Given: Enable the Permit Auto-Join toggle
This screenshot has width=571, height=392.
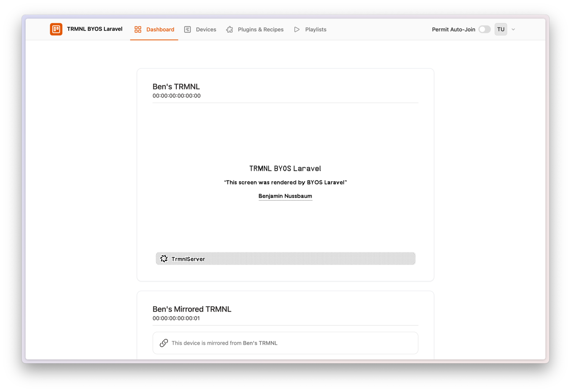Looking at the screenshot, I should [484, 29].
